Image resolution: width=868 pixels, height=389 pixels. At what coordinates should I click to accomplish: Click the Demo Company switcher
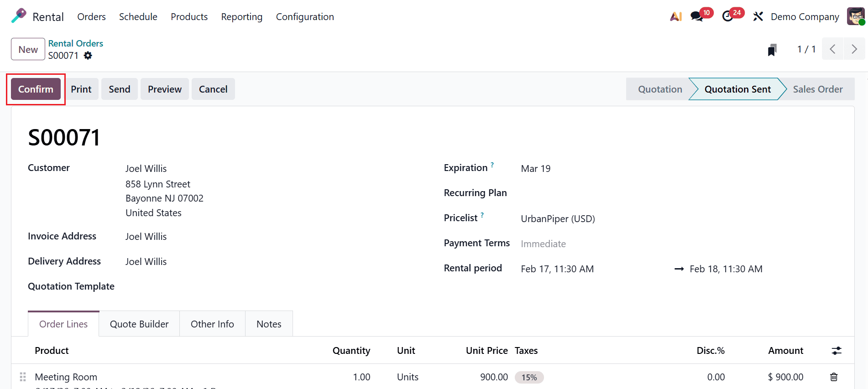click(805, 17)
